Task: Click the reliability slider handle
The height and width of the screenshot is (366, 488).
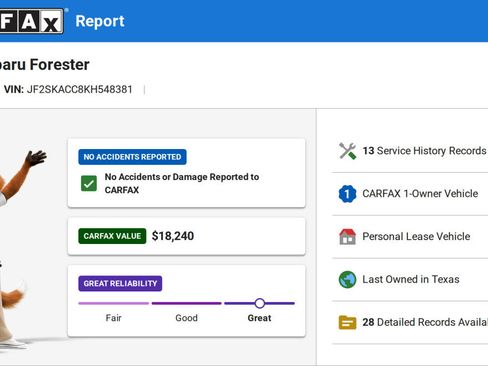Action: 260,303
